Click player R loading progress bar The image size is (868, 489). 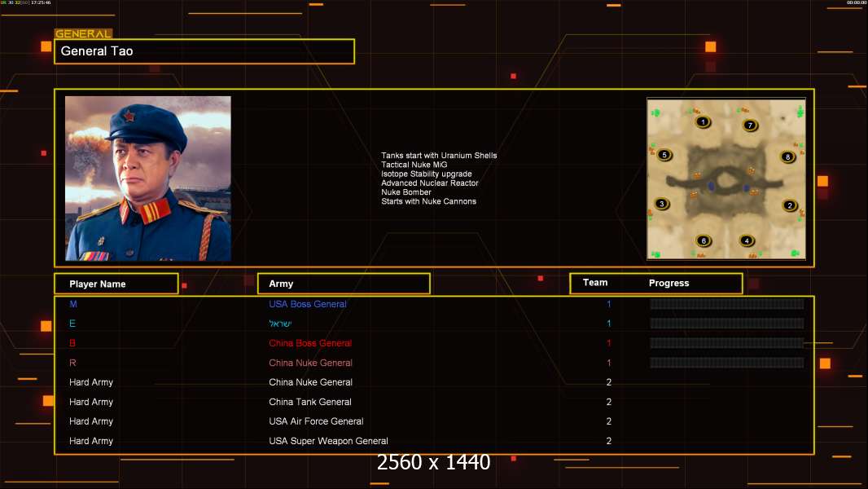coord(727,363)
